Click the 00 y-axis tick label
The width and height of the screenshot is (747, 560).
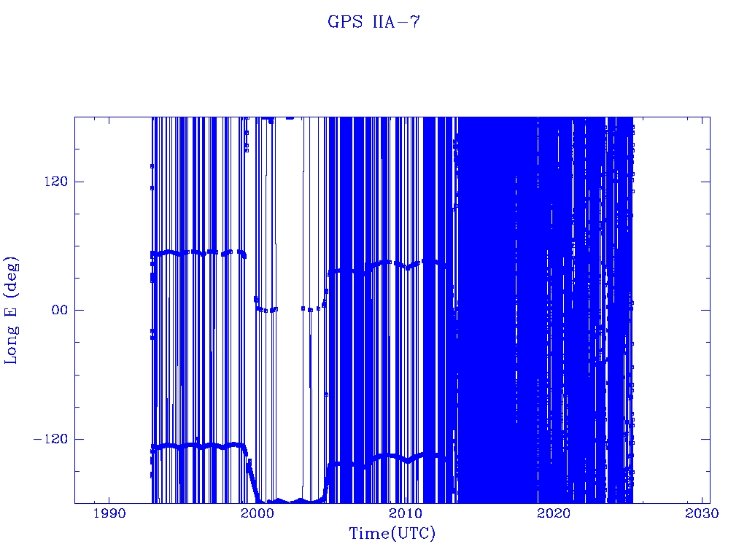point(60,310)
